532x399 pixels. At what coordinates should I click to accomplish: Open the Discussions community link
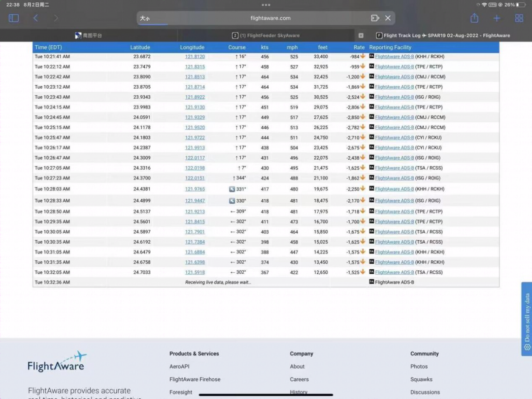coord(425,392)
